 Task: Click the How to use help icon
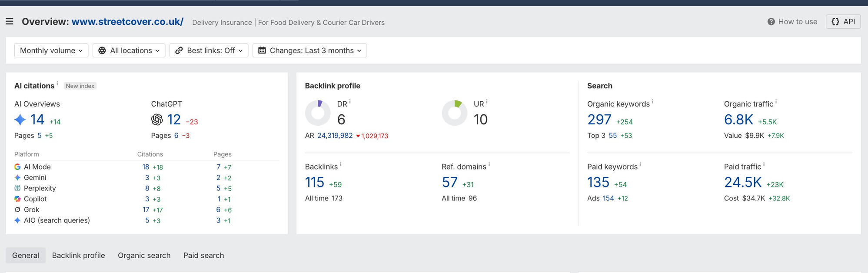(x=771, y=22)
